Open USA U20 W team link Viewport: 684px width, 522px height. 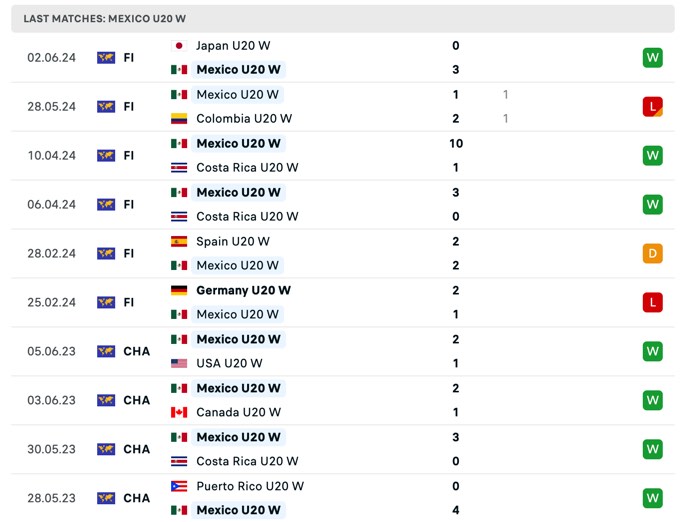point(229,363)
